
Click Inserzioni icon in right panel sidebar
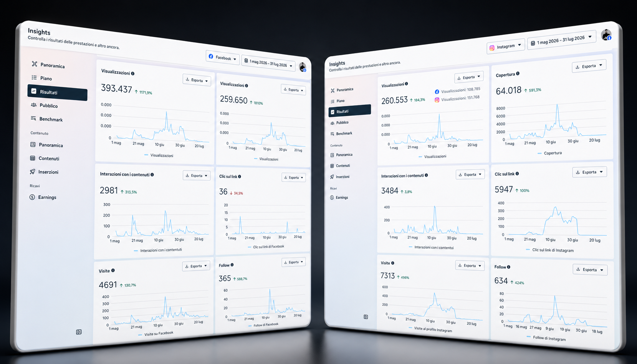coord(332,177)
